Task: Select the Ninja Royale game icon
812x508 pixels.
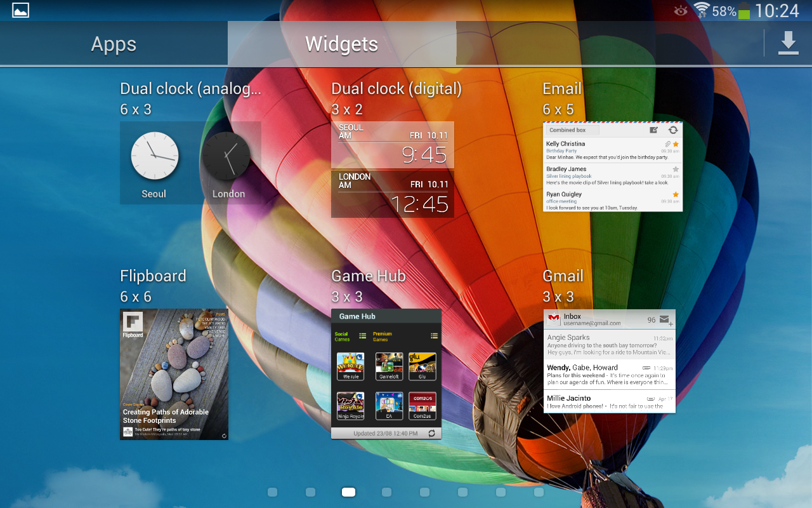Action: pos(350,404)
